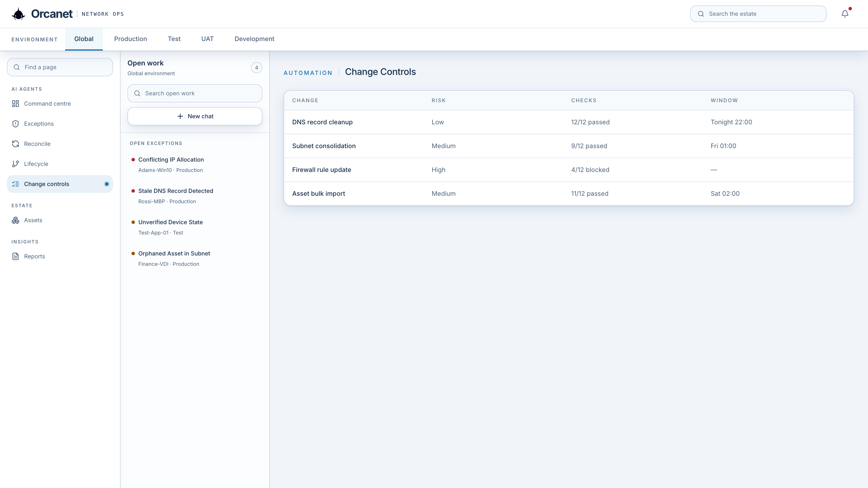Click red status dot for Conflicting IP Allocation
868x488 pixels.
pos(133,159)
